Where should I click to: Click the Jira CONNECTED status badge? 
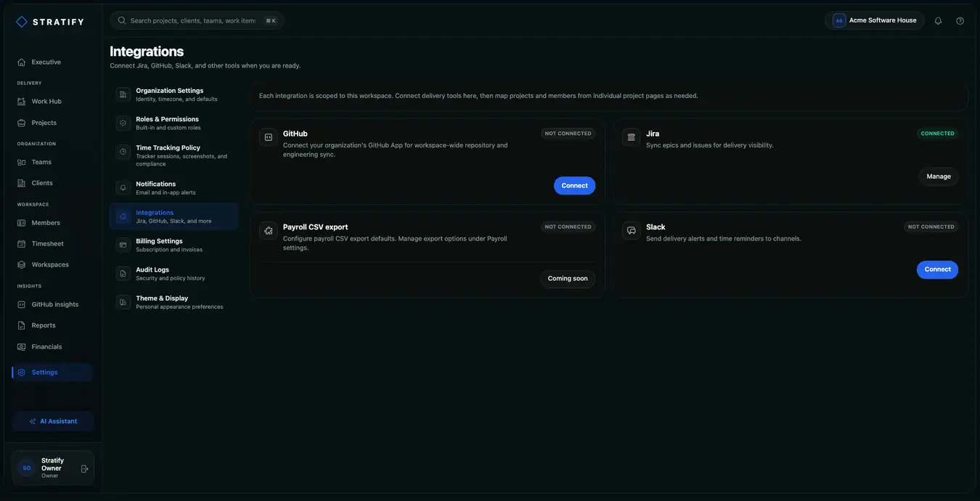coord(938,134)
